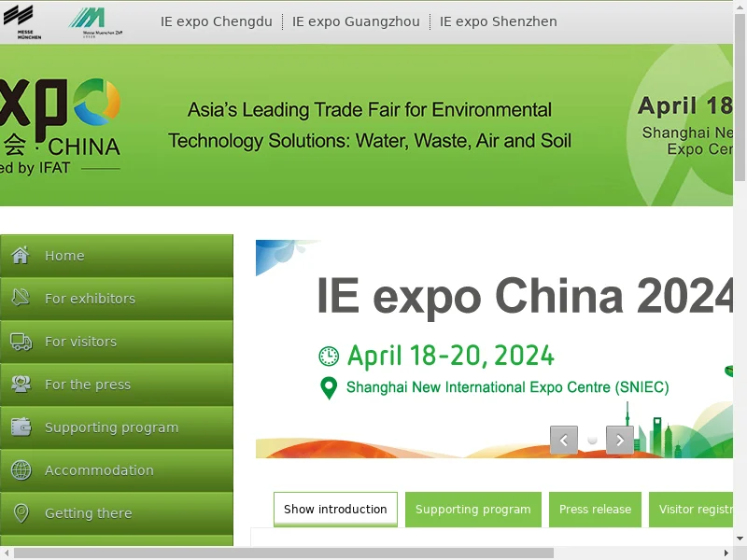Viewport: 747px width, 560px height.
Task: Click the Accommodation globe icon
Action: click(21, 470)
